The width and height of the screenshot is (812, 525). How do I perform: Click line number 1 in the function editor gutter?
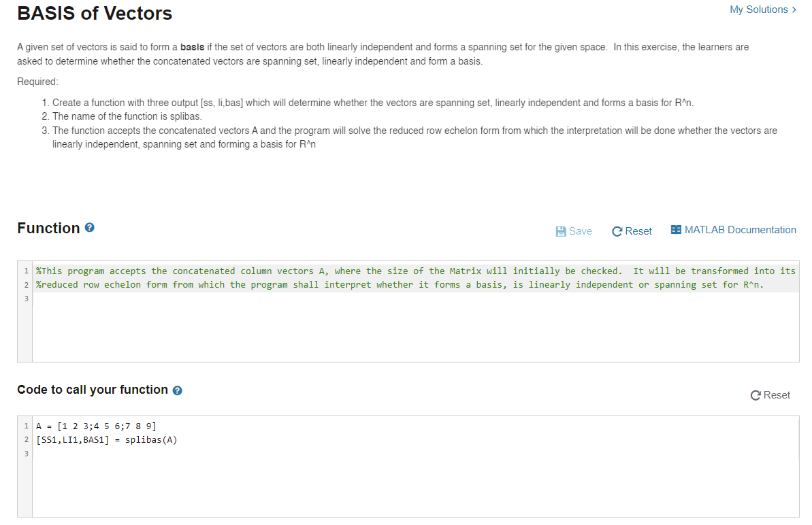[26, 271]
